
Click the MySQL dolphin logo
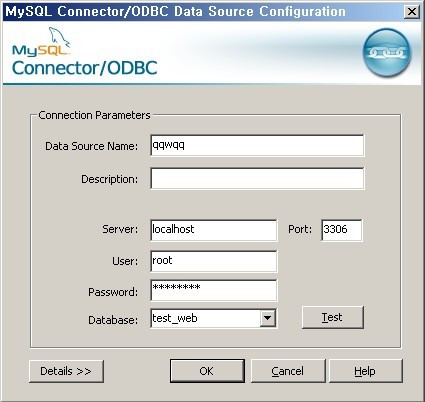(x=41, y=42)
